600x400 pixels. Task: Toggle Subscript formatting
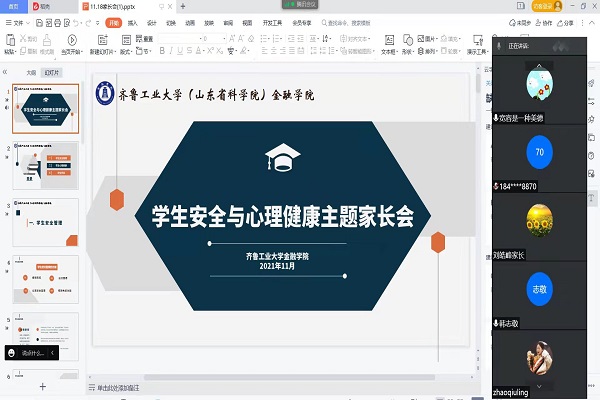[220, 51]
